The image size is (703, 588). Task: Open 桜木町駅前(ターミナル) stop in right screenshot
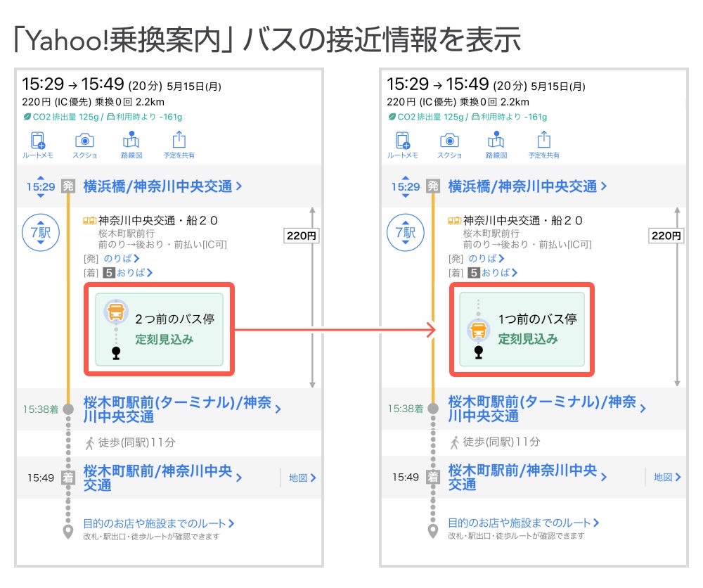546,409
